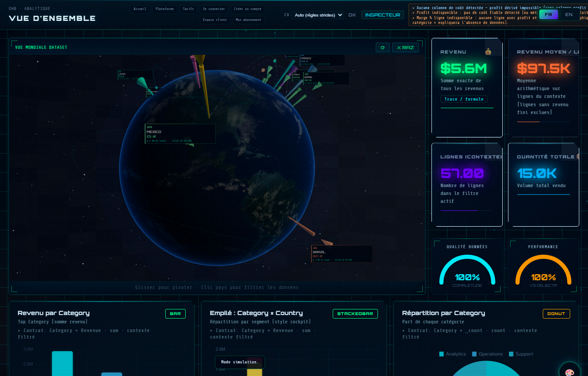Viewport: 588px width, 376px height.
Task: Confirm with the OK button
Action: pyautogui.click(x=352, y=15)
